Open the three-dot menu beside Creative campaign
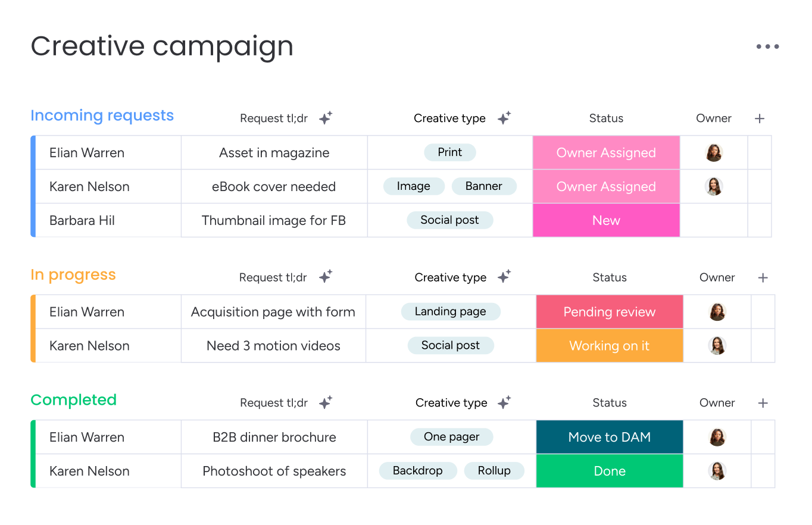Viewport: 812px width, 525px height. (x=767, y=46)
